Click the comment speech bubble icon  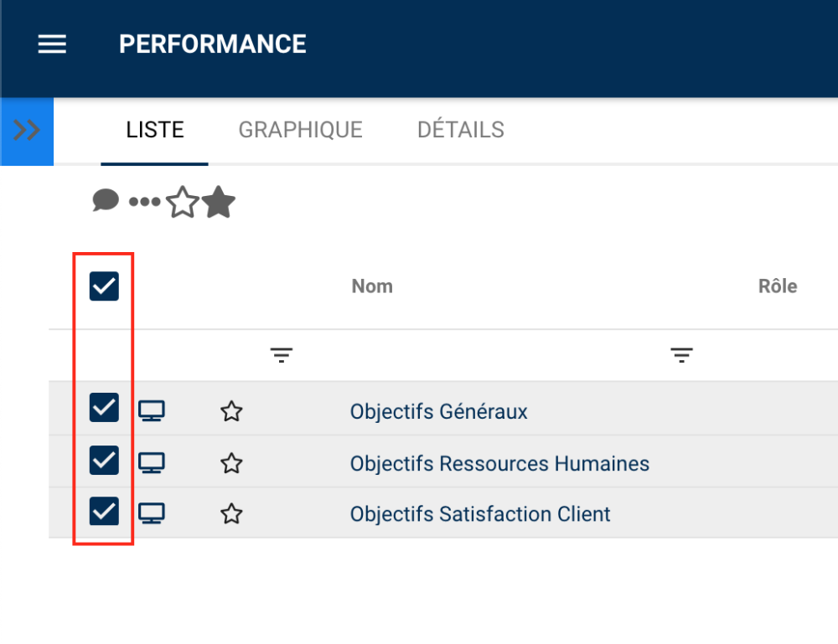click(106, 201)
